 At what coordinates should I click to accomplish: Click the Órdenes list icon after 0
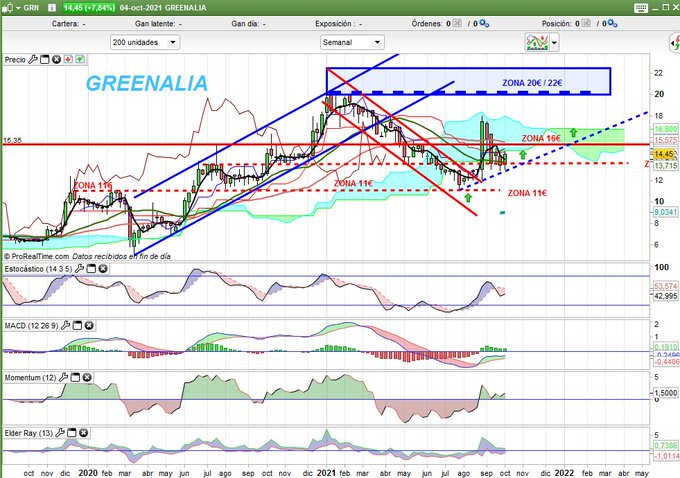[458, 23]
